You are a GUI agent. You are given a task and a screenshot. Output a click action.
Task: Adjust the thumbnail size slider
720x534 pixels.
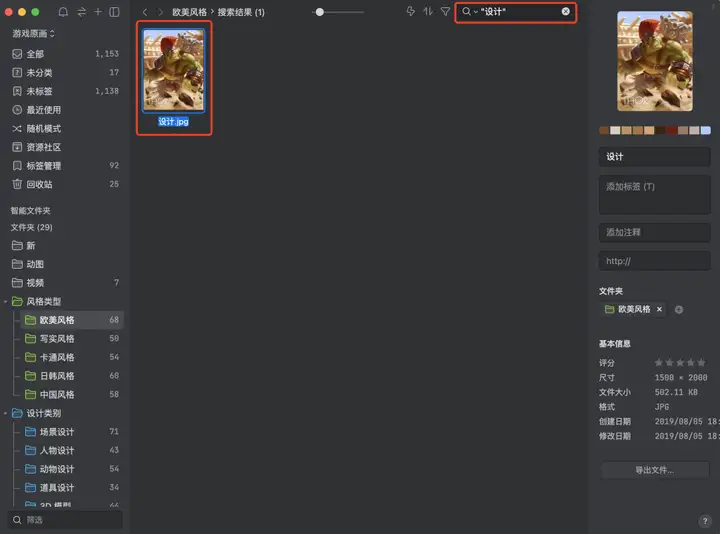click(320, 12)
